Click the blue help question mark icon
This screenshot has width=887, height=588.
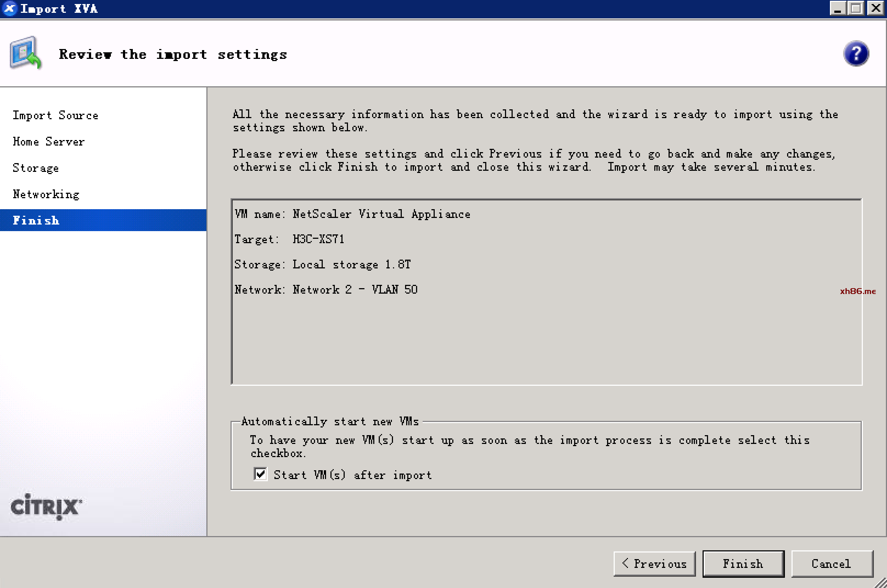pyautogui.click(x=856, y=54)
